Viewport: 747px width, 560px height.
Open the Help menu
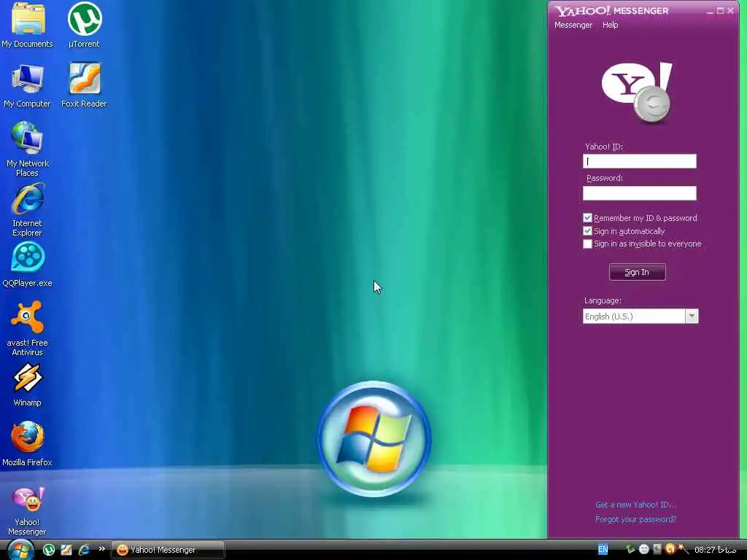[611, 25]
